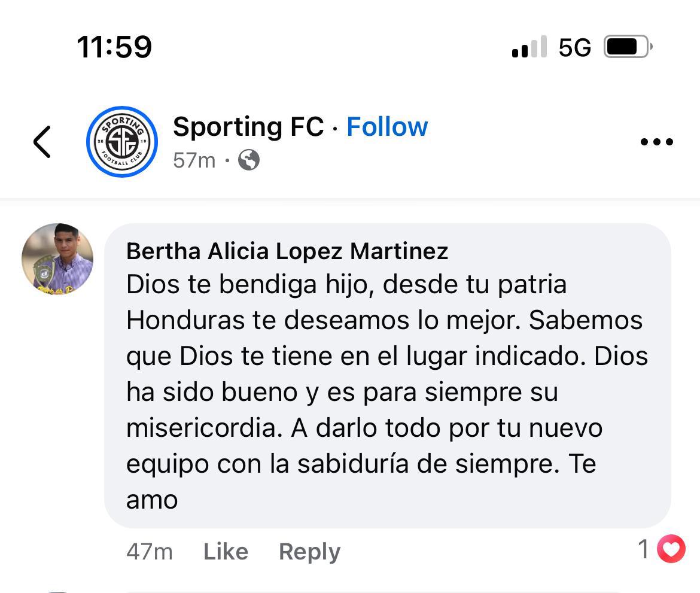The height and width of the screenshot is (593, 700).
Task: Open comment timestamp '47m' options
Action: [150, 551]
